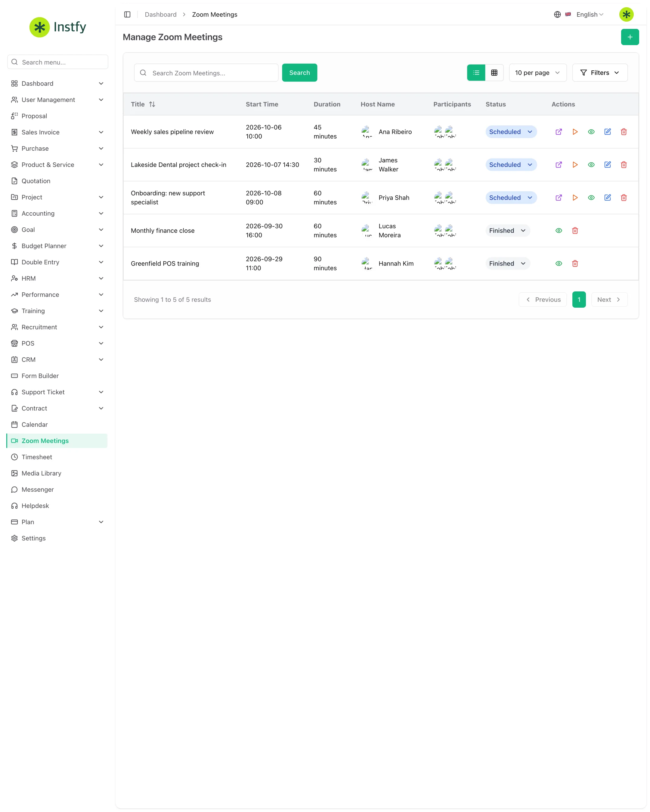Go to the Next results page

609,300
